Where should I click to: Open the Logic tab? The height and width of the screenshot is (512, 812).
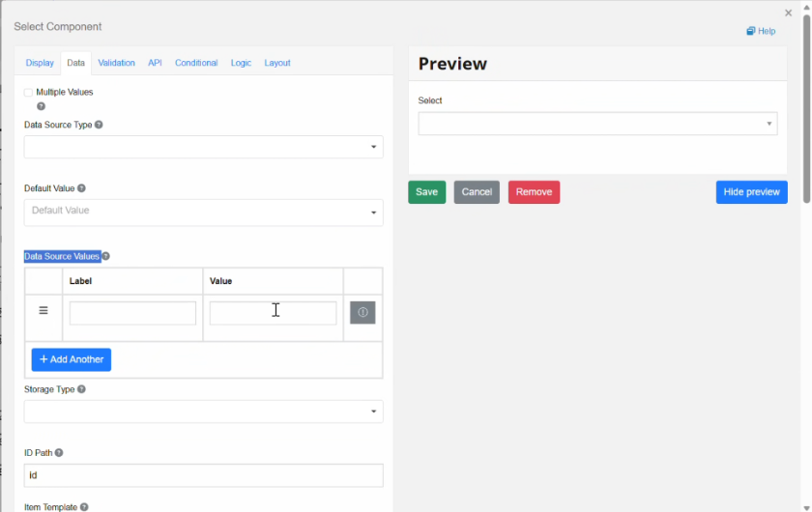241,63
